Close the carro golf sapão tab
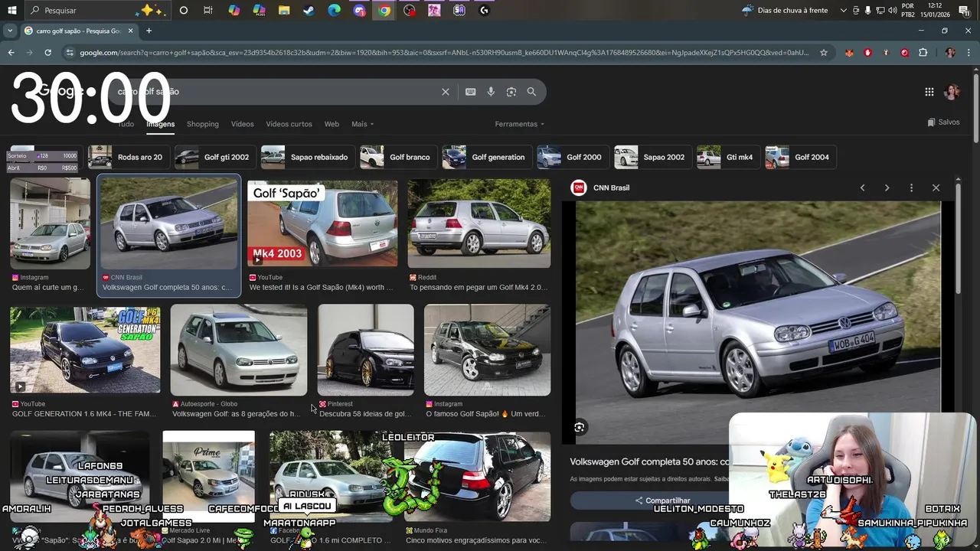Viewport: 980px width, 551px height. point(130,31)
